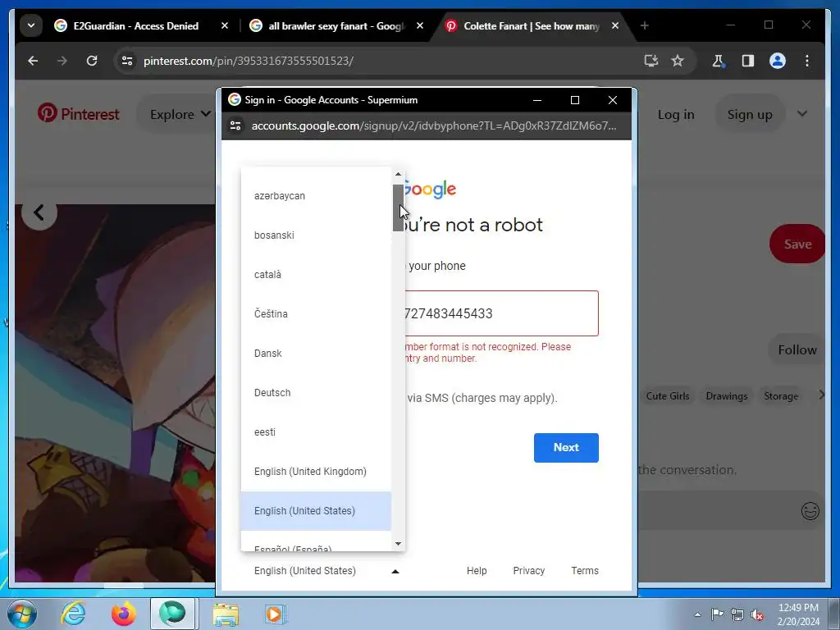Open the three-dot browser menu
The width and height of the screenshot is (840, 630).
coord(807,61)
